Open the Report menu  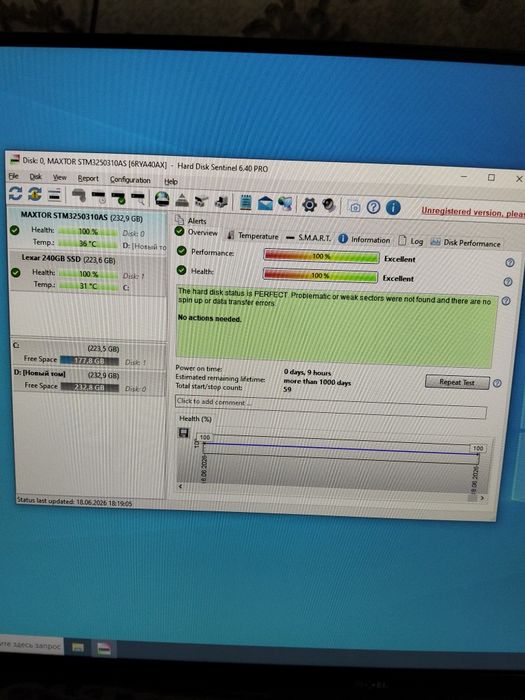[88, 178]
